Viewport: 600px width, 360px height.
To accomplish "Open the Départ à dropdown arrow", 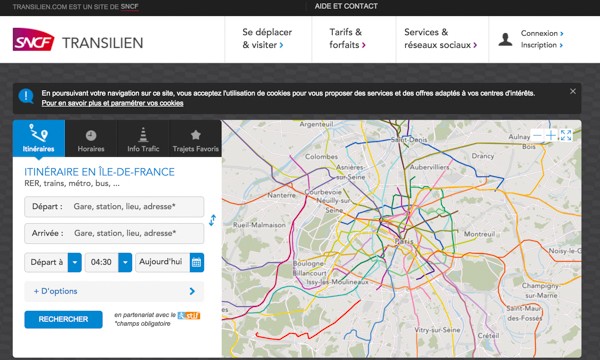I will click(75, 262).
